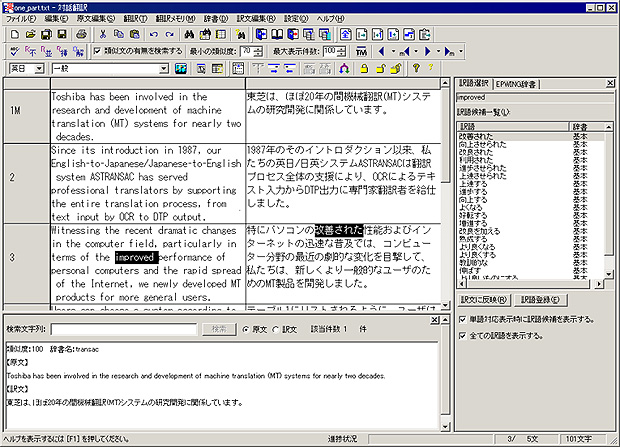Viewport: 620px width, 447px height.
Task: Close the translation word selection panel
Action: click(610, 83)
